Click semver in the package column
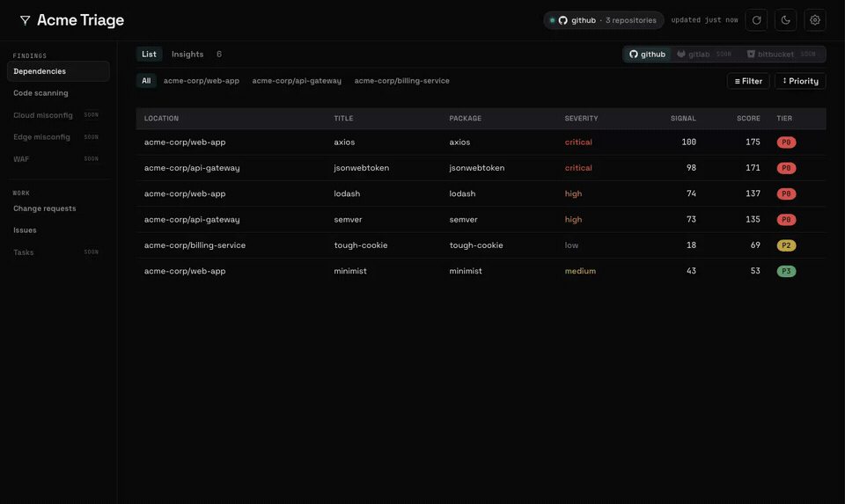 463,220
